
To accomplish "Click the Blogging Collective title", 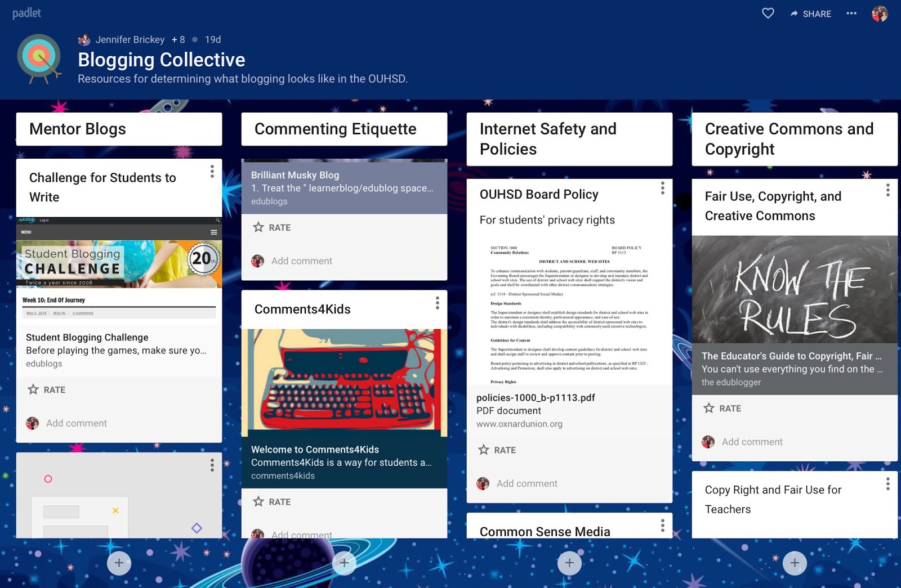I will click(162, 60).
